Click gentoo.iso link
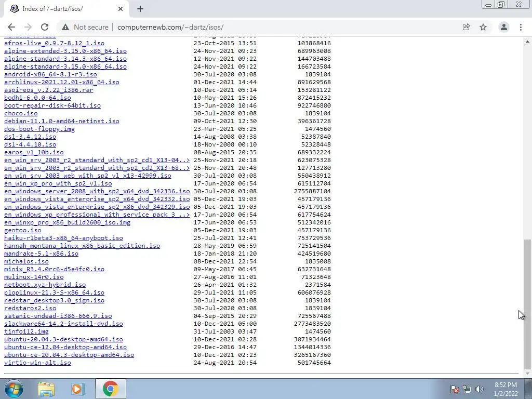Image resolution: width=532 pixels, height=399 pixels. (22, 230)
